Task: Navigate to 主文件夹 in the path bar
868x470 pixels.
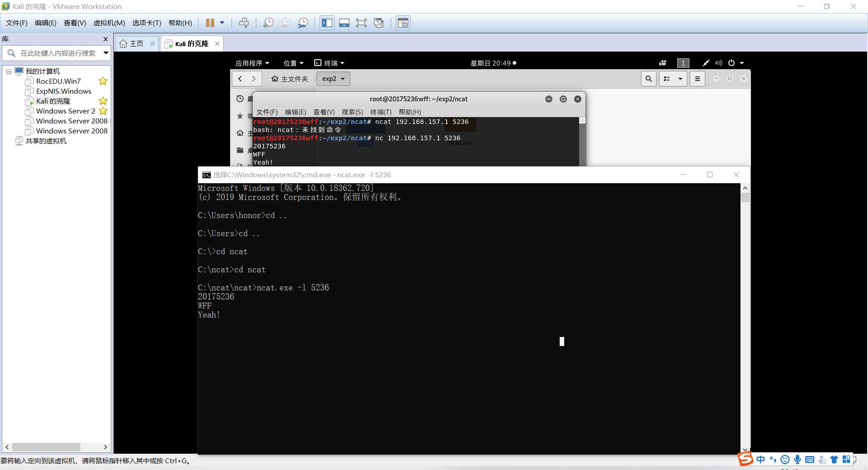Action: tap(289, 79)
